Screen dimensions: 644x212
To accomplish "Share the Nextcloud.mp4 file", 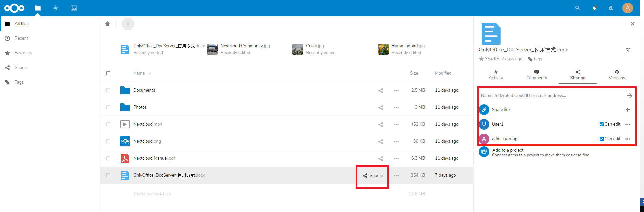I will [x=381, y=124].
